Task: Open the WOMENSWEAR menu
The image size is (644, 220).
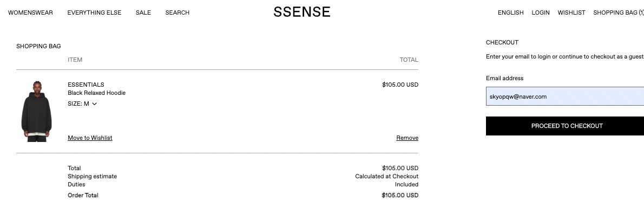Action: pyautogui.click(x=30, y=12)
